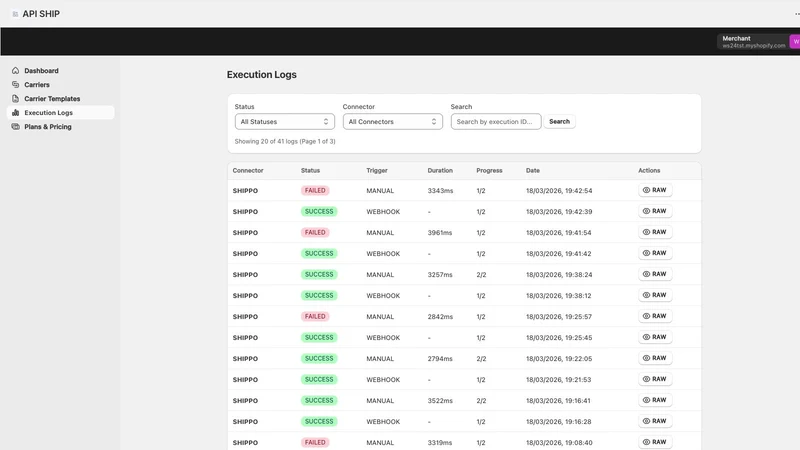Open the All Connectors dropdown
Screen dimensions: 800x450
click(392, 121)
